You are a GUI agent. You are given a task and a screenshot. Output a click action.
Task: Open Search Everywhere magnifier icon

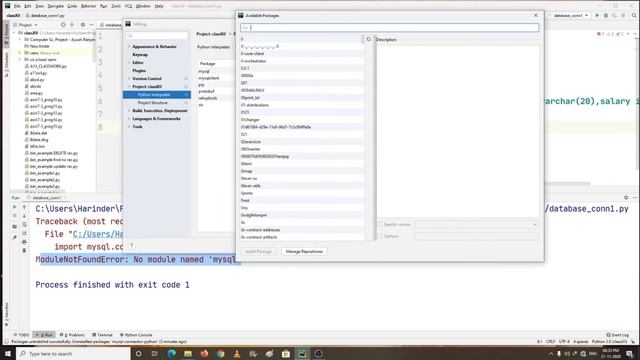634,15
